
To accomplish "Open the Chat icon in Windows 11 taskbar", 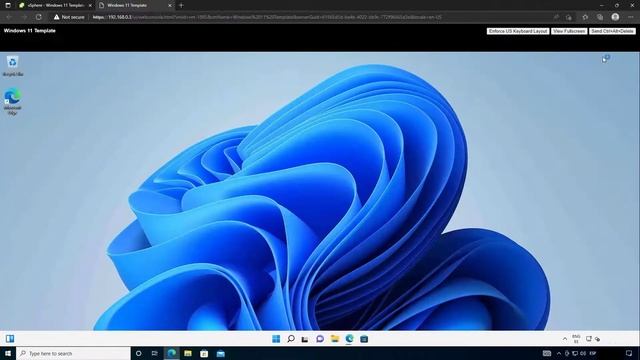I will click(x=320, y=339).
